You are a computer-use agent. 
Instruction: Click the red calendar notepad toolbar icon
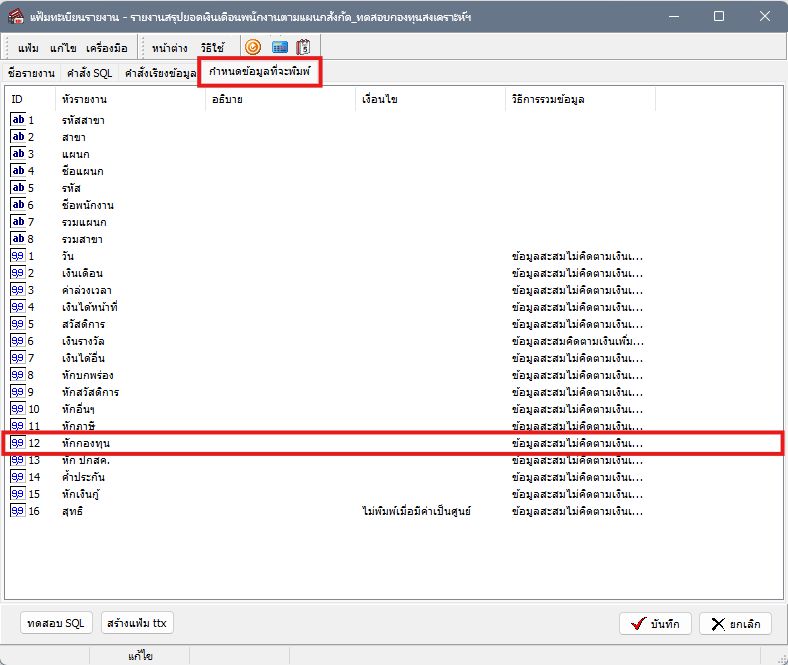(303, 47)
